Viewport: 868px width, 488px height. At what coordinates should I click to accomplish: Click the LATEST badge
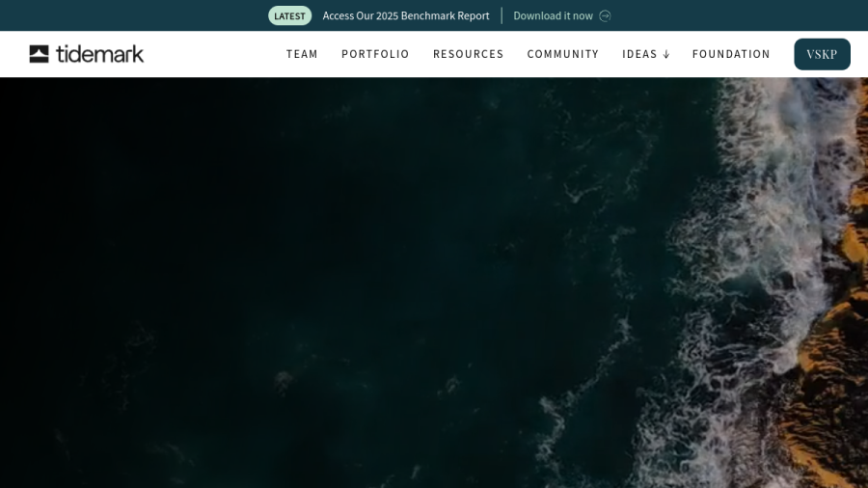(290, 16)
